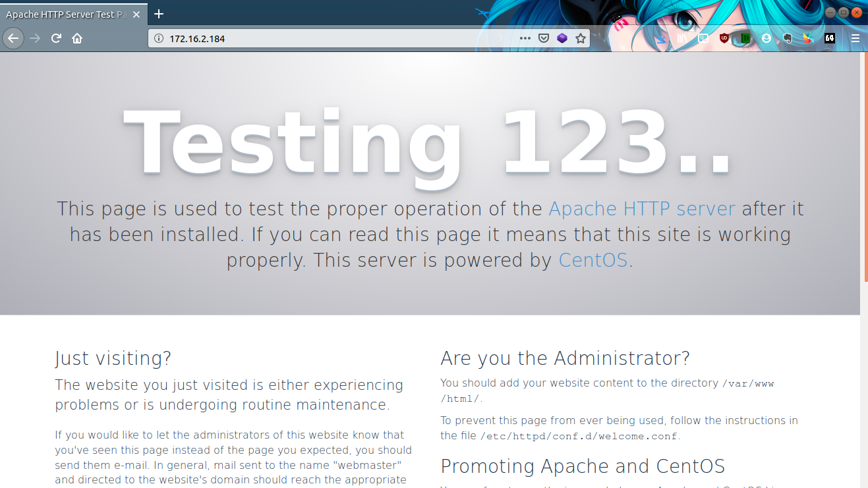The width and height of the screenshot is (868, 488).
Task: Open a new browser tab
Action: (158, 14)
